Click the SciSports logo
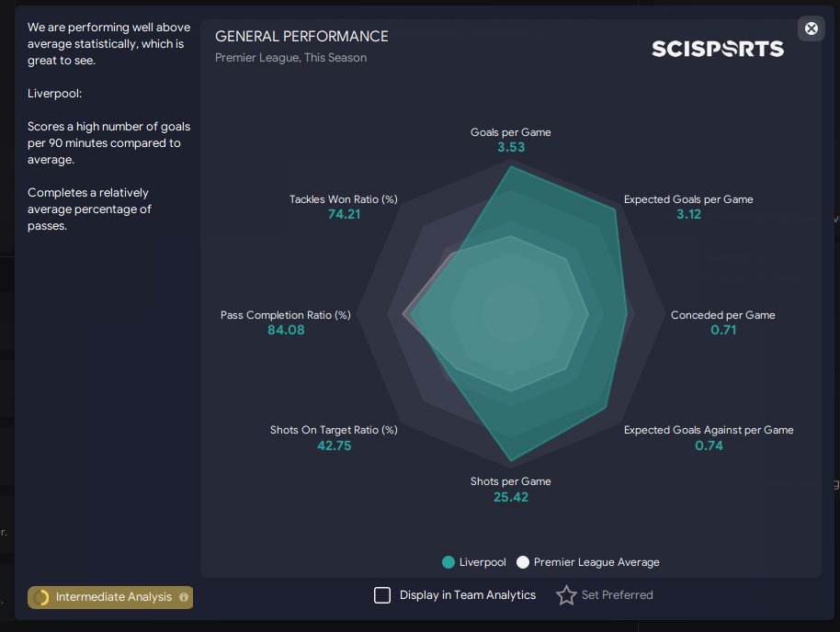840x632 pixels. pos(718,49)
